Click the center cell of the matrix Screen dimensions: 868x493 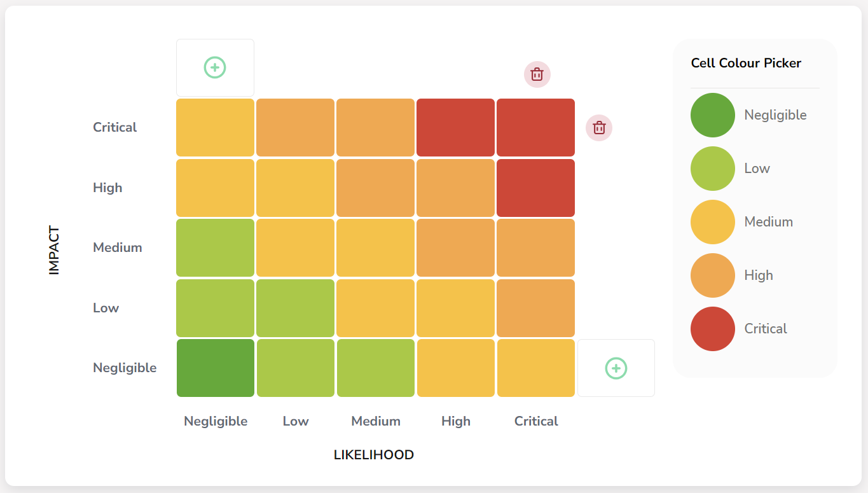point(375,247)
